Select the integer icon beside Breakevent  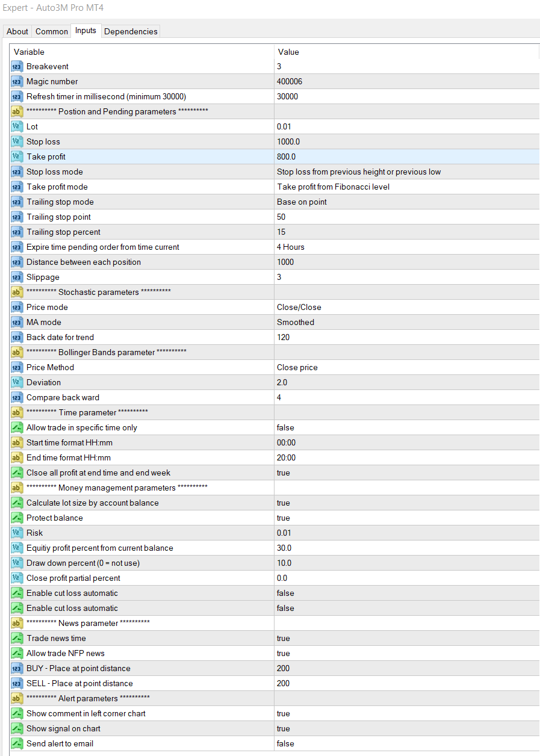[x=17, y=66]
